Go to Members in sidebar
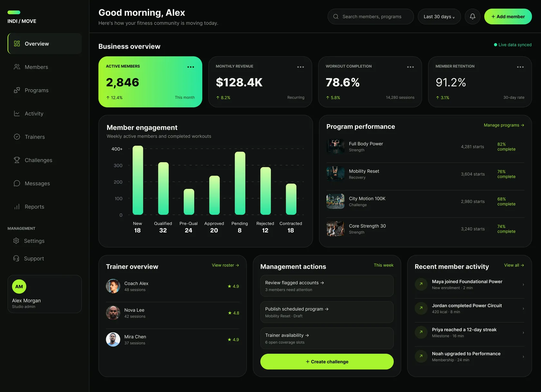This screenshot has height=392, width=541. (44, 67)
